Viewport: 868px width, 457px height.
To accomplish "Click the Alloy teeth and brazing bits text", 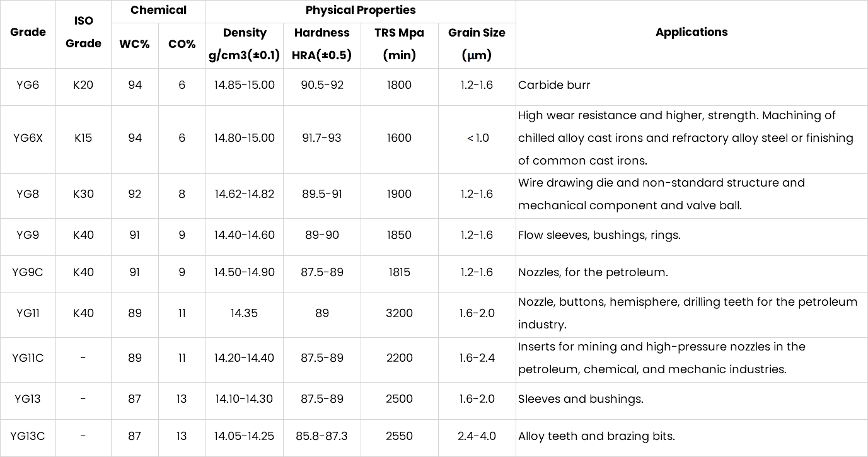I will tap(596, 436).
